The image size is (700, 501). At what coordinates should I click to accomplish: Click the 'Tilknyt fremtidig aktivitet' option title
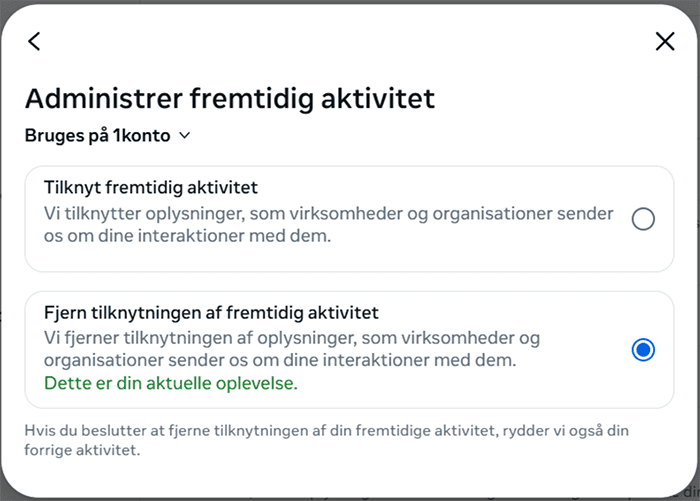point(151,187)
